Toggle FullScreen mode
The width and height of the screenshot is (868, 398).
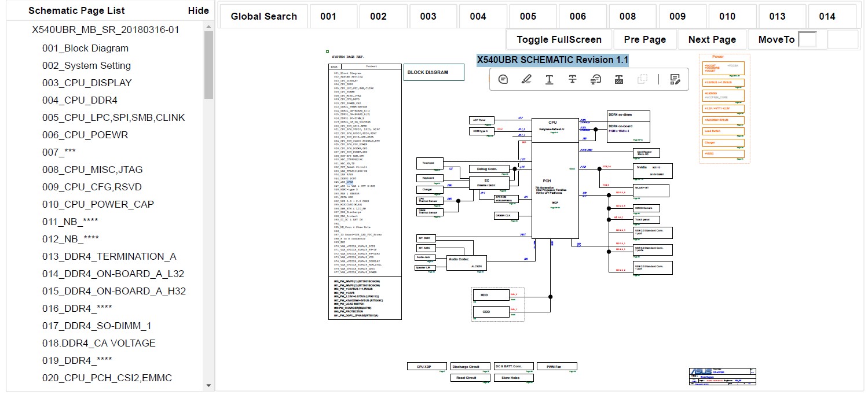click(x=559, y=39)
